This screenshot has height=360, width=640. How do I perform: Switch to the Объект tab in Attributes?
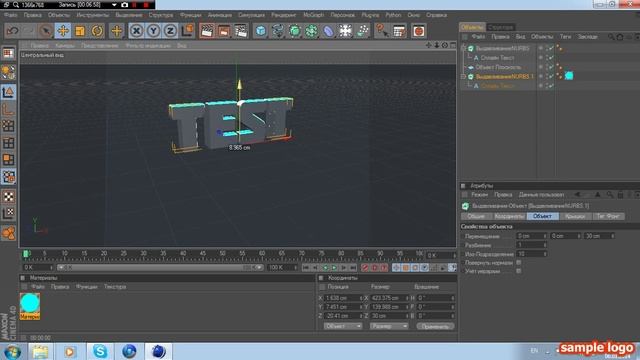(542, 216)
